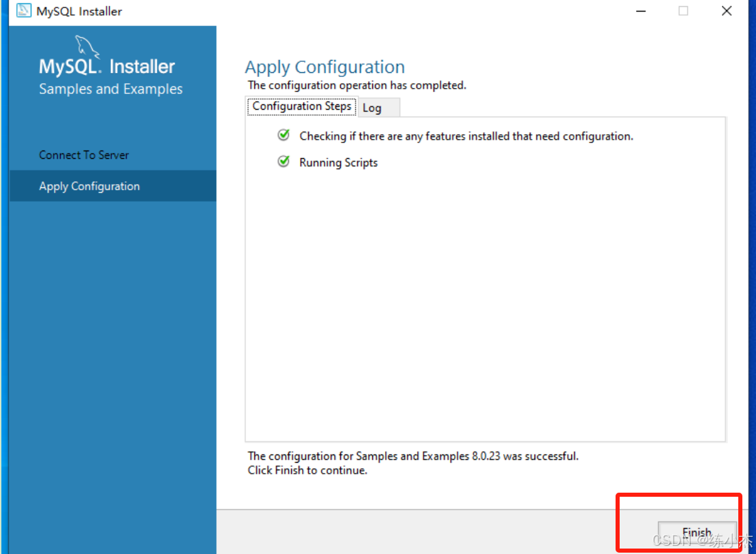Click green check beside Checking features step
Viewport: 756px width, 554px height.
coord(284,135)
